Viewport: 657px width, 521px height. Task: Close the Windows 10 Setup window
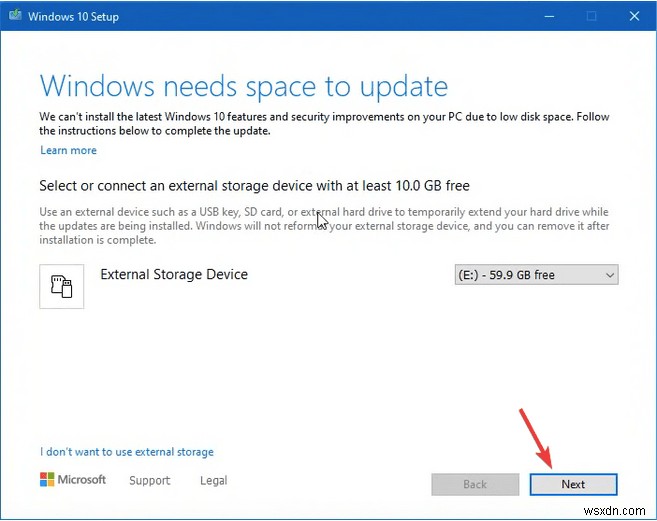(634, 16)
